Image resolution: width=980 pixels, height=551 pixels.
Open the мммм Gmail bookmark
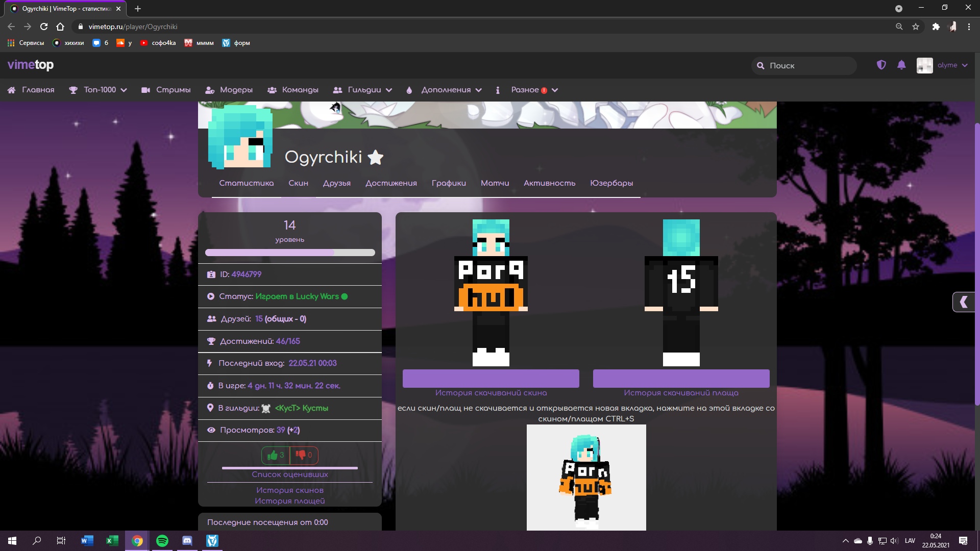point(199,43)
